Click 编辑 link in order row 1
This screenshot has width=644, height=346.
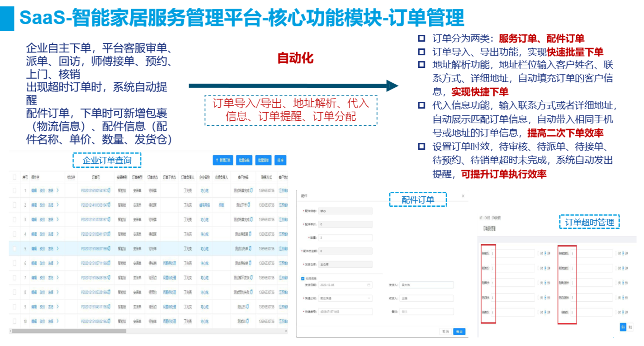[x=34, y=190]
